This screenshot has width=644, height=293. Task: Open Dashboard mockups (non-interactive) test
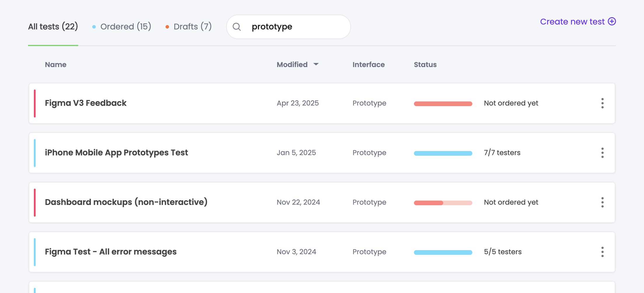(x=126, y=202)
